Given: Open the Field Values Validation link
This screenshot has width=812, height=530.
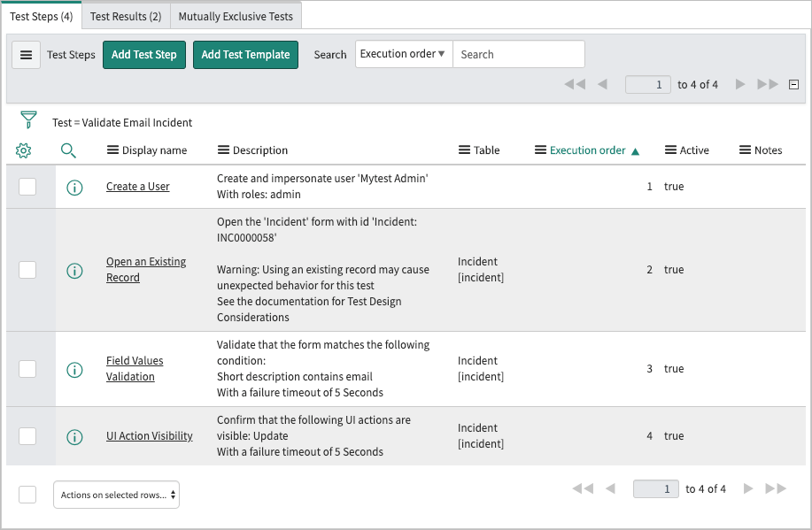Looking at the screenshot, I should click(135, 368).
